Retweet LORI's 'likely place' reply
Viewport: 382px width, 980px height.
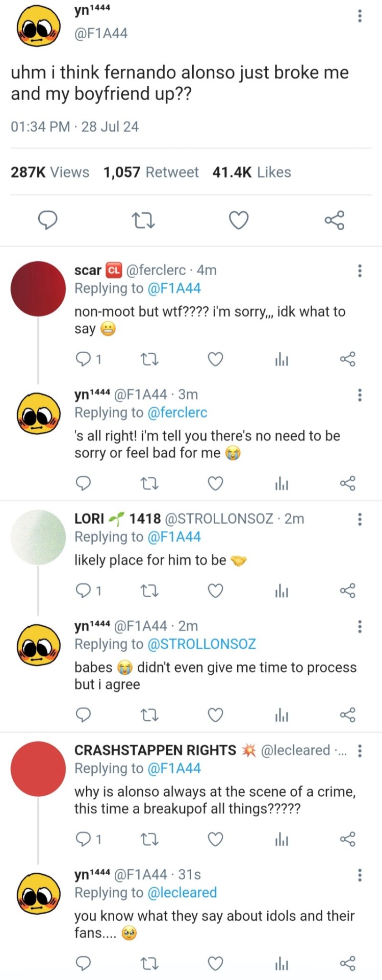click(149, 591)
